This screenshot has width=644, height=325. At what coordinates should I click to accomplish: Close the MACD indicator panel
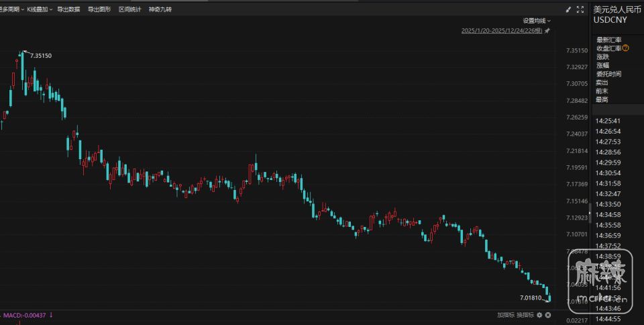tap(548, 315)
